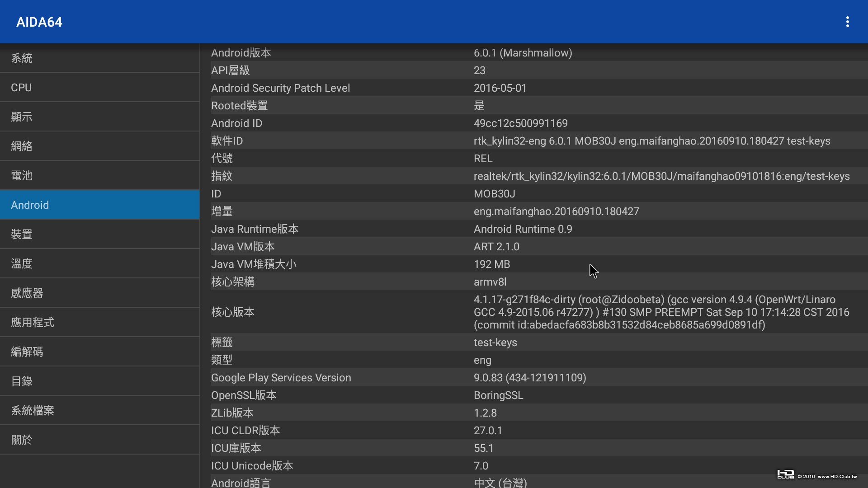
Task: Click the Java VM版本 value ART 2.1.0
Action: [x=497, y=247]
